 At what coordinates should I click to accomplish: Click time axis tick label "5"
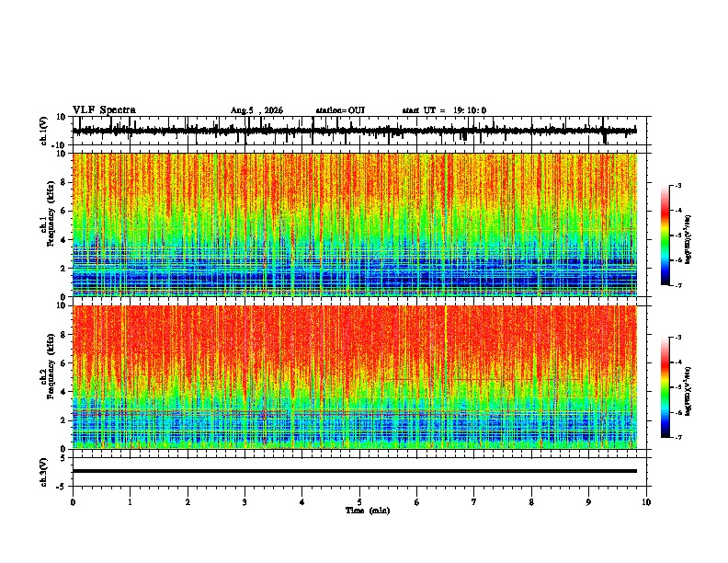click(359, 502)
